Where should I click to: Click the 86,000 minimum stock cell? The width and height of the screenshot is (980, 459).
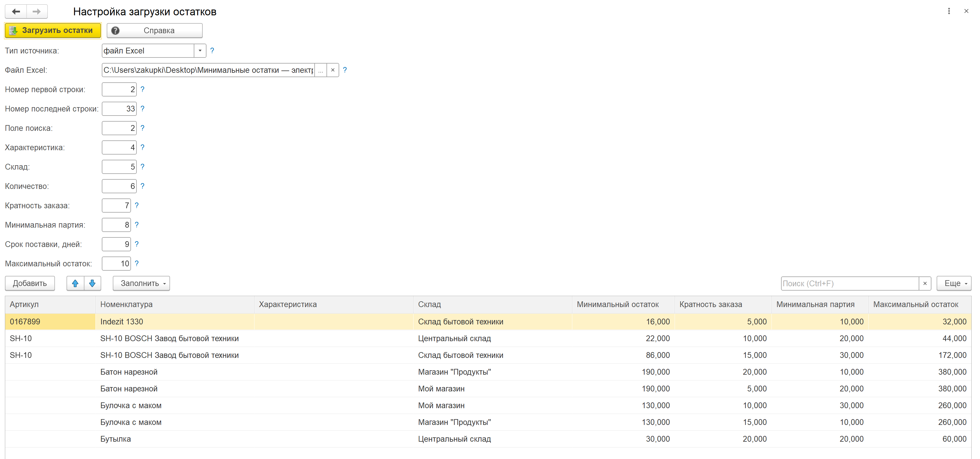(623, 355)
